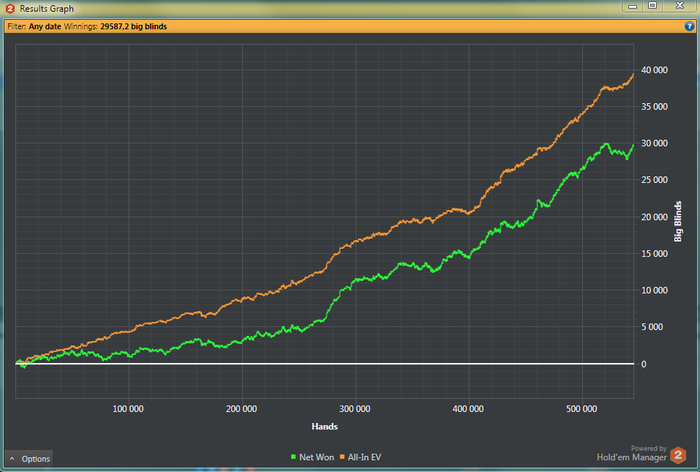The image size is (700, 472).
Task: Open the help question mark icon
Action: [x=689, y=26]
